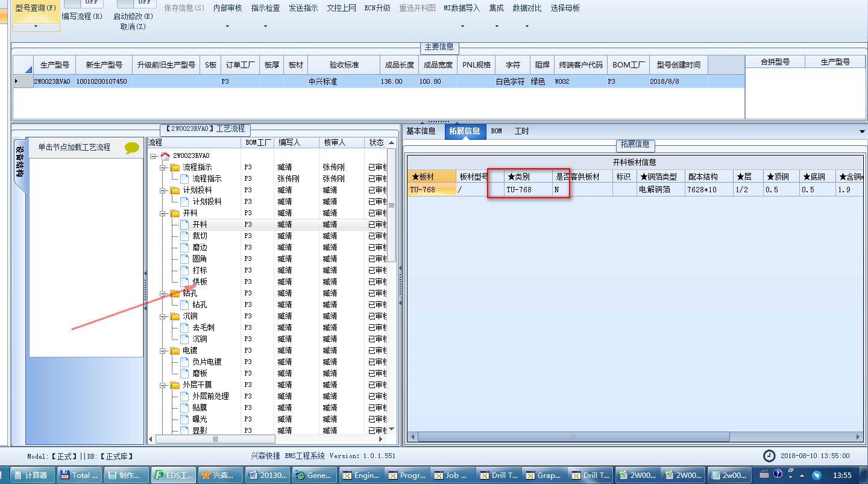Click the ECN升级 toolbar button
The height and width of the screenshot is (484, 868).
(377, 8)
